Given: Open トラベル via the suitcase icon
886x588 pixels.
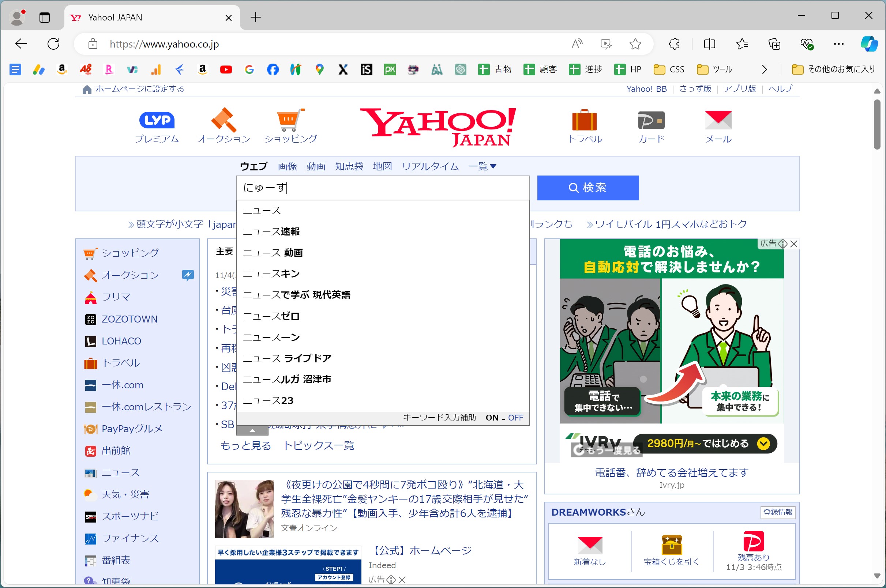Looking at the screenshot, I should pos(585,124).
